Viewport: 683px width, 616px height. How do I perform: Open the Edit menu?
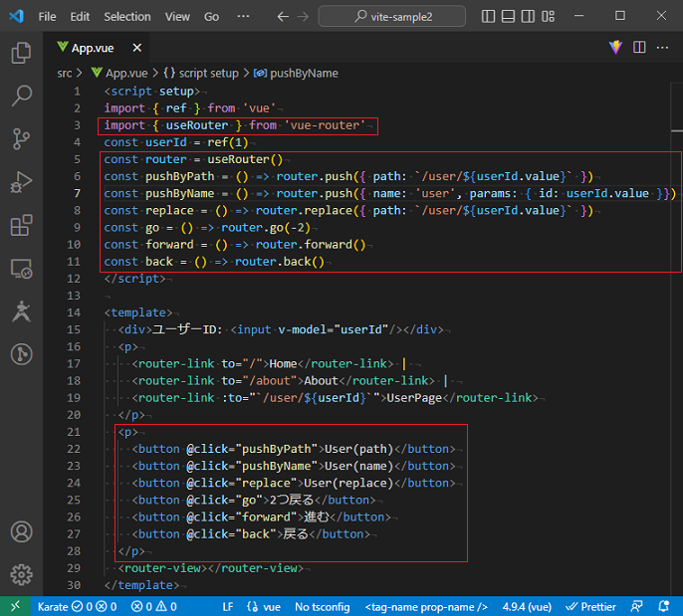point(80,17)
